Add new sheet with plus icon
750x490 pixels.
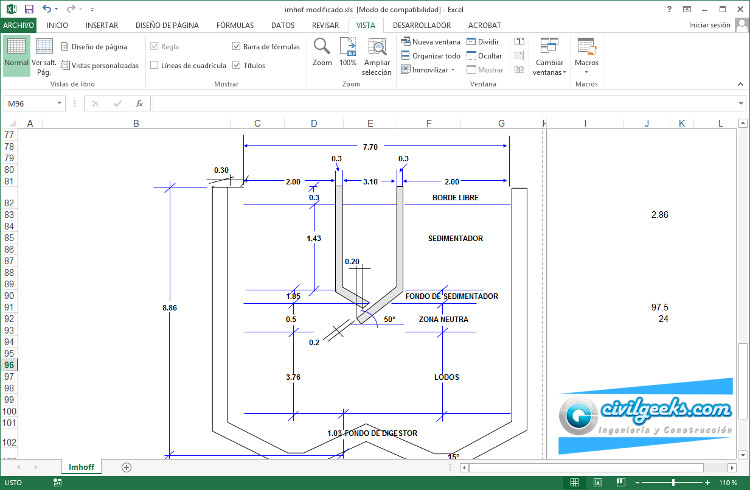(126, 467)
